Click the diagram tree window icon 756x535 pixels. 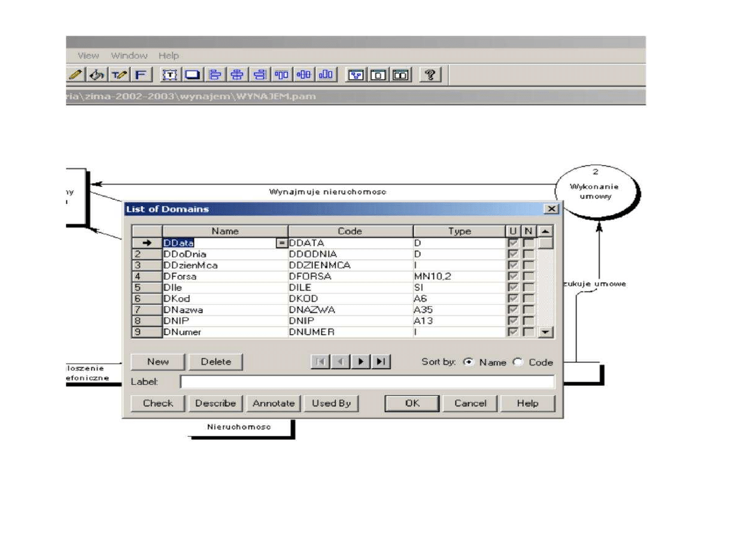pos(357,75)
